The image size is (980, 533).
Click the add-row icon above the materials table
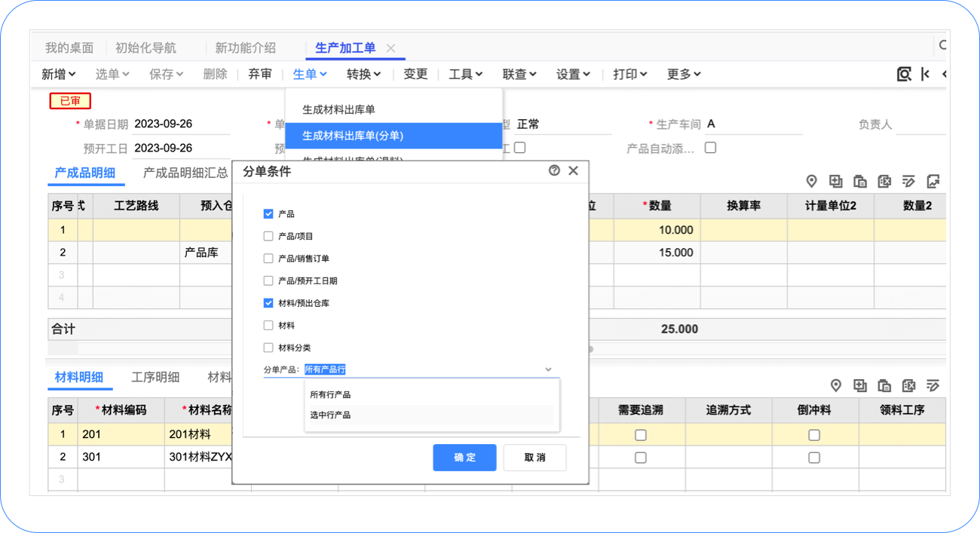click(x=860, y=385)
